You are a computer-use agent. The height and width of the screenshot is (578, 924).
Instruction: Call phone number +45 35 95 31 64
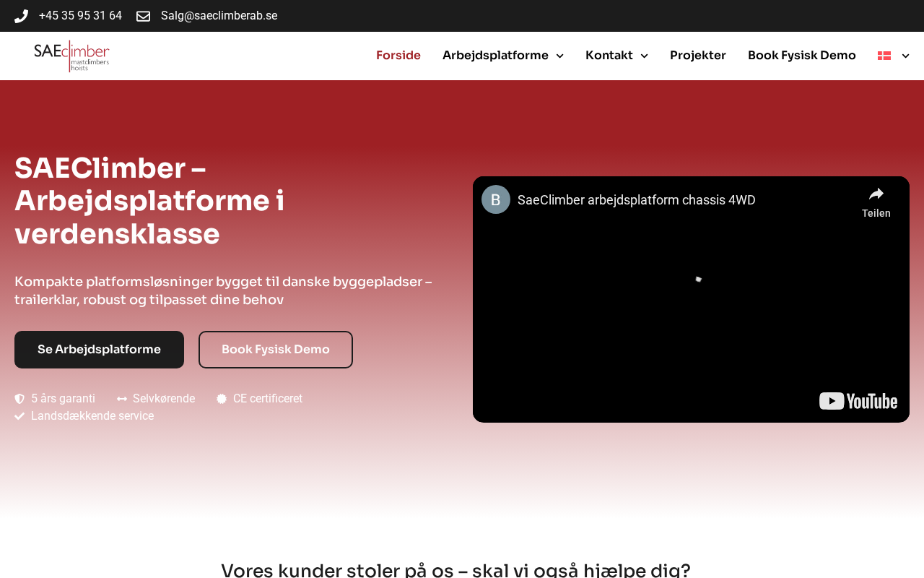[80, 16]
